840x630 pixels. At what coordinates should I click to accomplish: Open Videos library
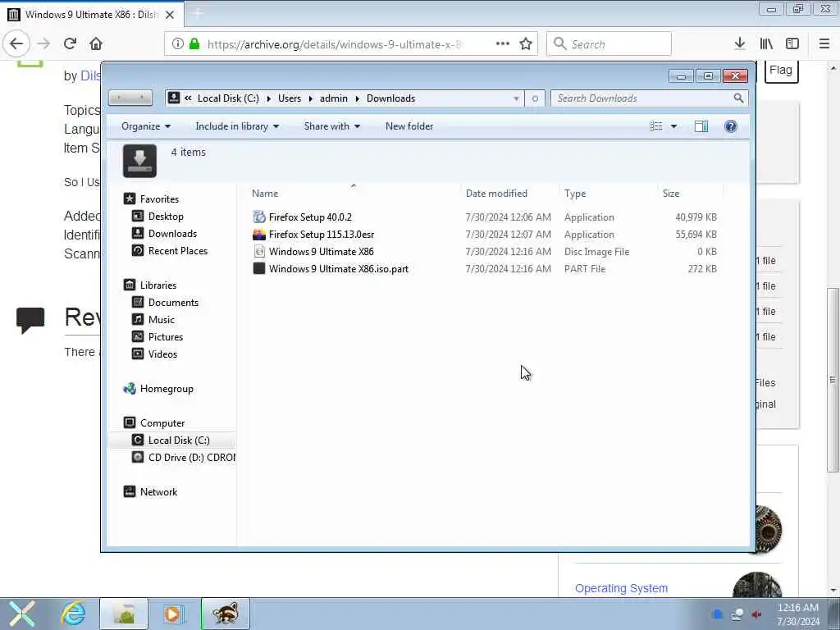(162, 354)
